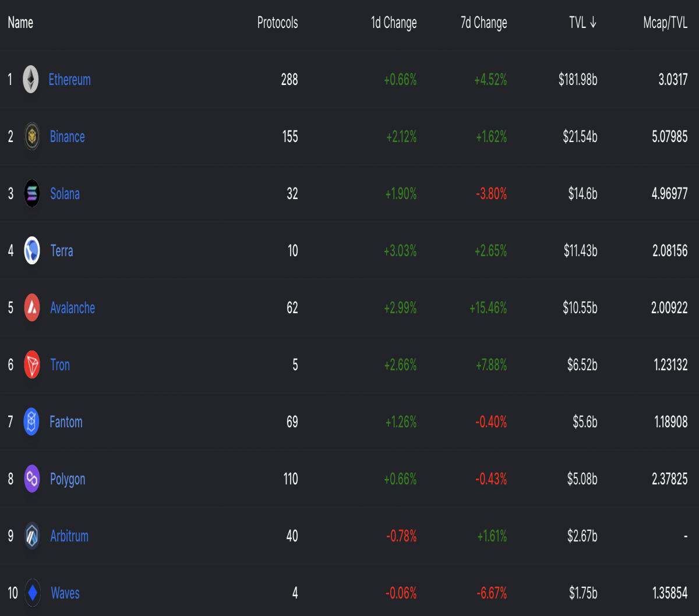The width and height of the screenshot is (699, 616).
Task: Sort by the 7d Change column
Action: pyautogui.click(x=484, y=23)
